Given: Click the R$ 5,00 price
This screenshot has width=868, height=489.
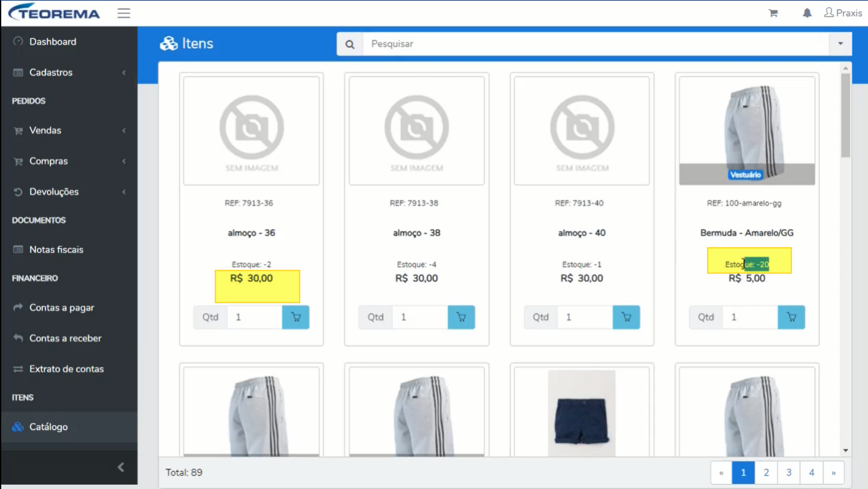Looking at the screenshot, I should click(747, 278).
